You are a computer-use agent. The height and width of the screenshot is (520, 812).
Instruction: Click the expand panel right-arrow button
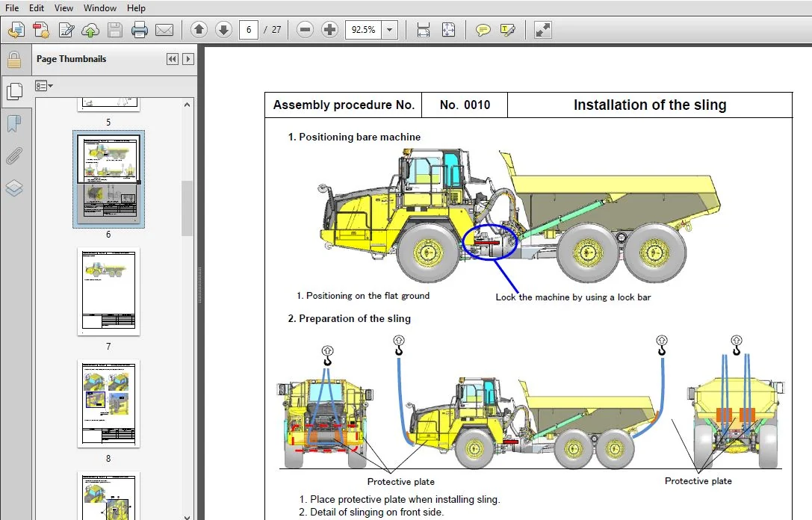[x=188, y=59]
